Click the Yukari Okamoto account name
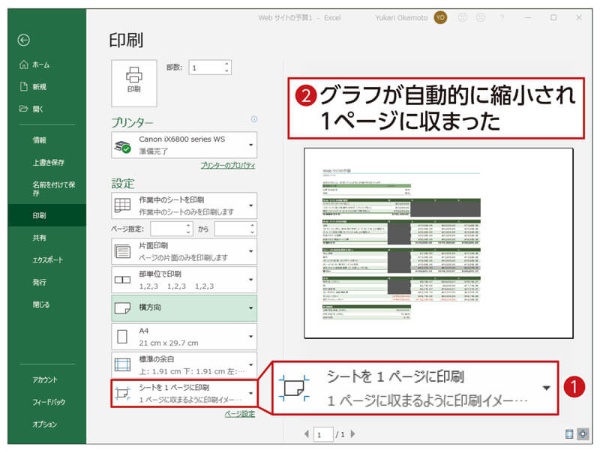 [401, 18]
